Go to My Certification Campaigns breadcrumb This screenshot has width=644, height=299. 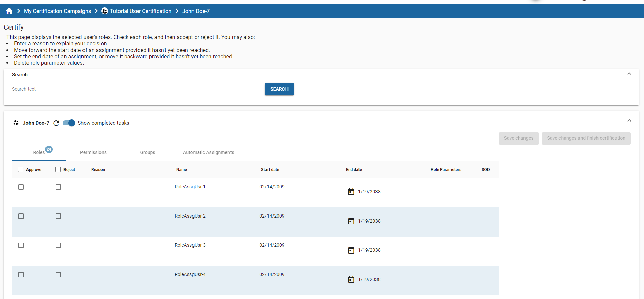tap(57, 11)
